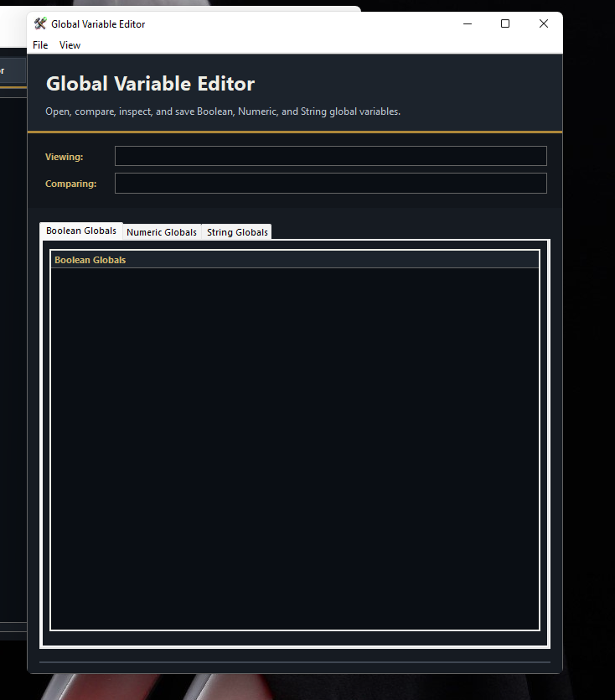
Task: Click the window title bar text
Action: 98,24
